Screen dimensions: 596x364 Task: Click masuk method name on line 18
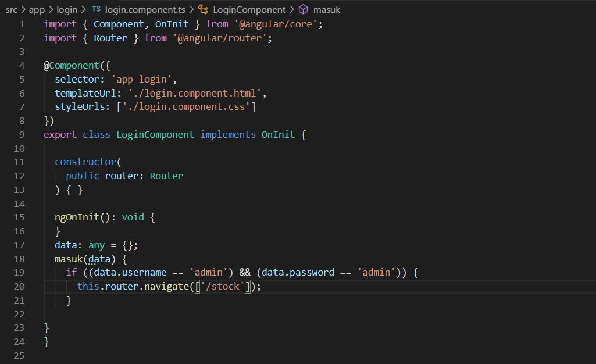[69, 259]
